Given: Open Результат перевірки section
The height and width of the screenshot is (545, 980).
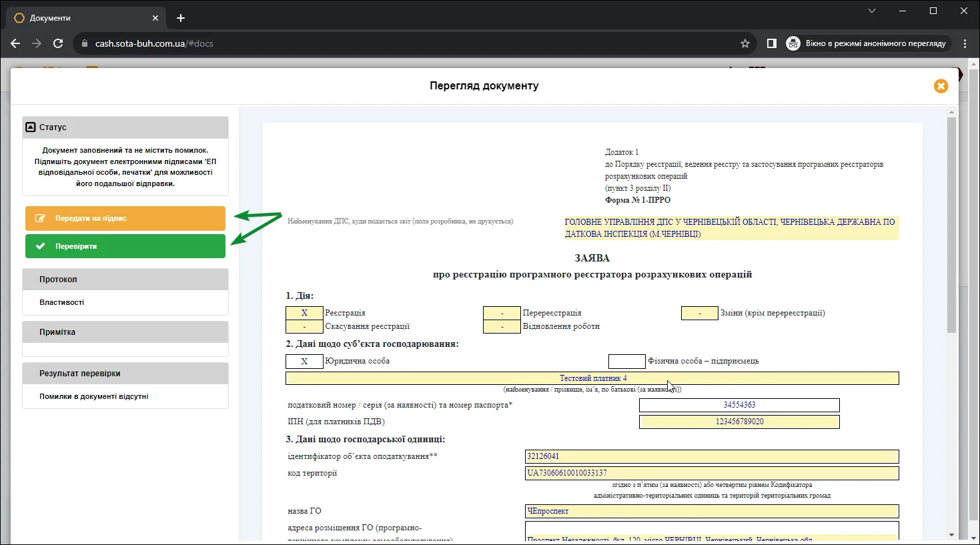Looking at the screenshot, I should 125,374.
